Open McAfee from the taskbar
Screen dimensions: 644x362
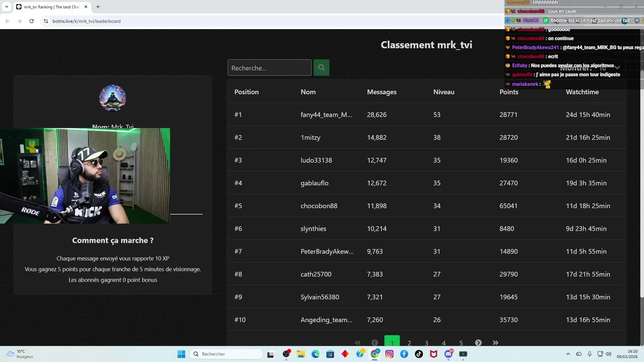[x=434, y=354]
